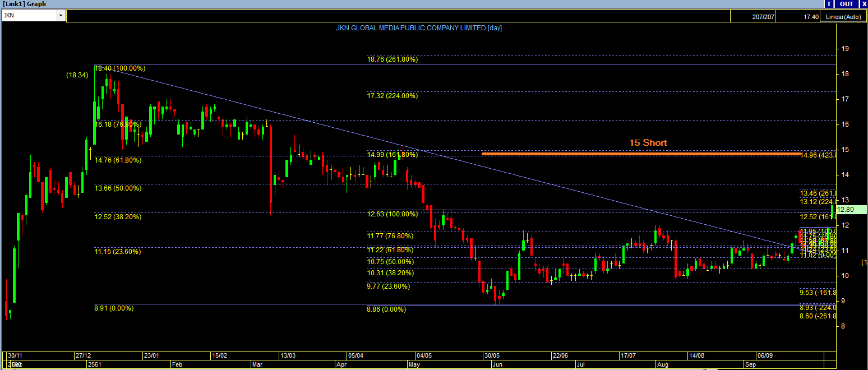Click the 14/08 date on time axis

[x=696, y=355]
